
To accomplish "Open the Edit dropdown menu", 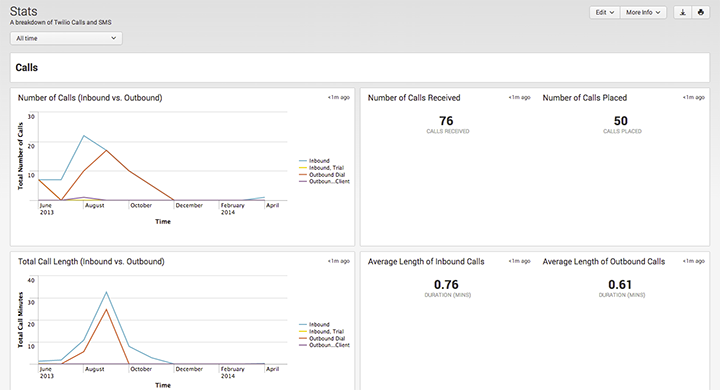I will click(x=605, y=12).
